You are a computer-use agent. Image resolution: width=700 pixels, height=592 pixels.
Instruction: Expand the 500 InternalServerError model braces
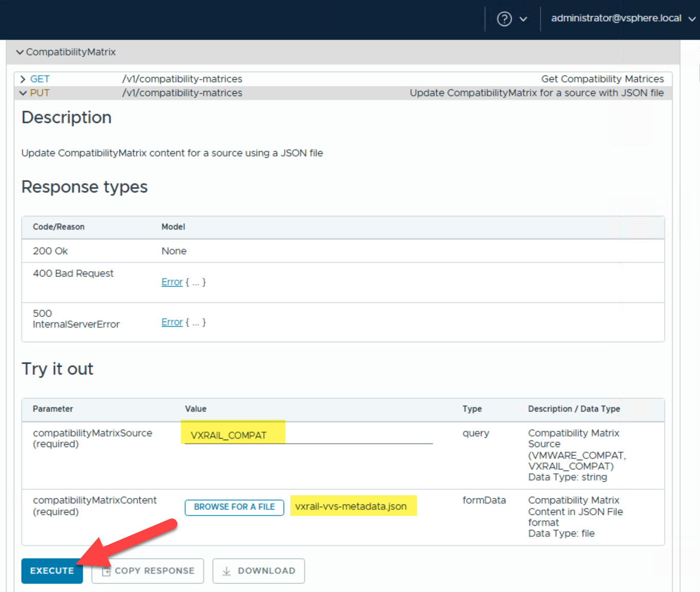[x=196, y=322]
